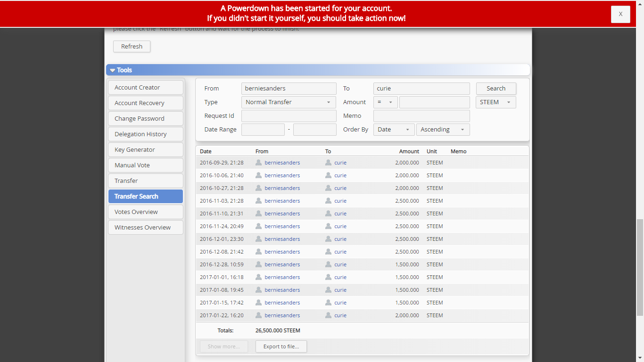Viewport: 644px width, 362px height.
Task: Click curie avatar icon in 2016-12-01 row
Action: 328,239
